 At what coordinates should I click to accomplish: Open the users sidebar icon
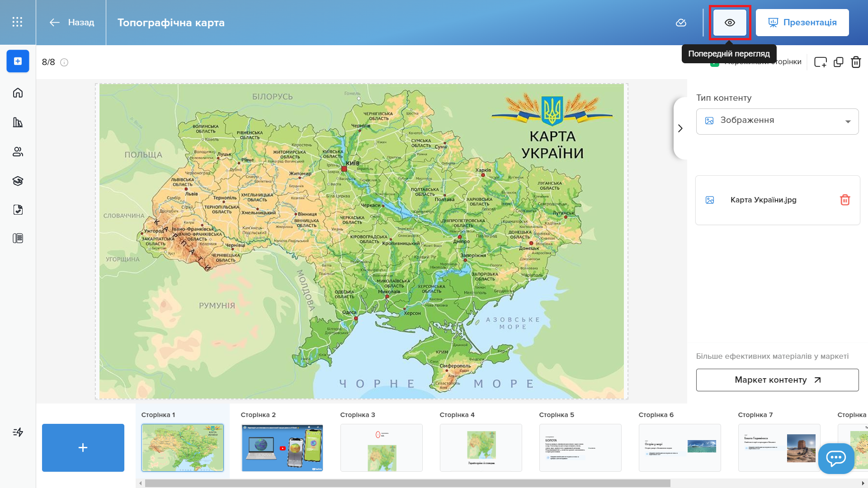point(18,151)
